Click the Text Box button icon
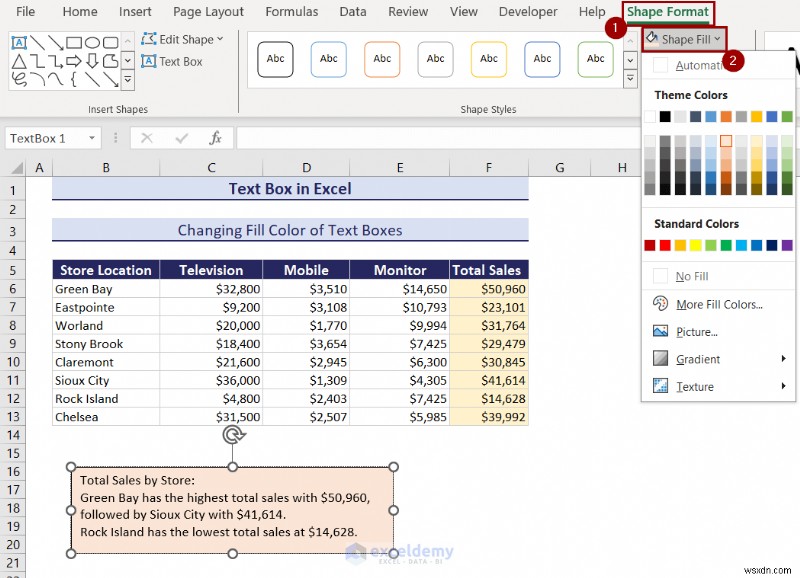The height and width of the screenshot is (578, 800). [x=148, y=61]
